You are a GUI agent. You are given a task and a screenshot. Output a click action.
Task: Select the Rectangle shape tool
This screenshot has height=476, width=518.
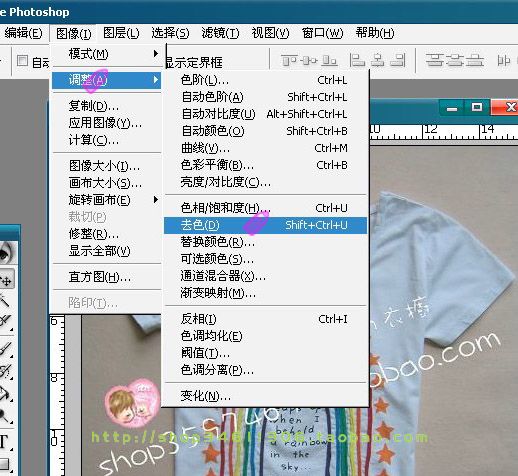pos(5,464)
